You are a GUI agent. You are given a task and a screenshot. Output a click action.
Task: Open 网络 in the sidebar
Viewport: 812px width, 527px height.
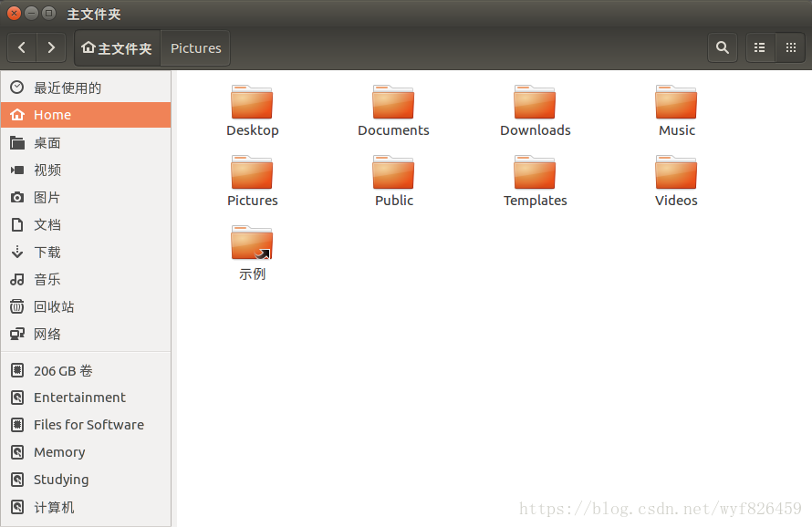[x=86, y=335]
